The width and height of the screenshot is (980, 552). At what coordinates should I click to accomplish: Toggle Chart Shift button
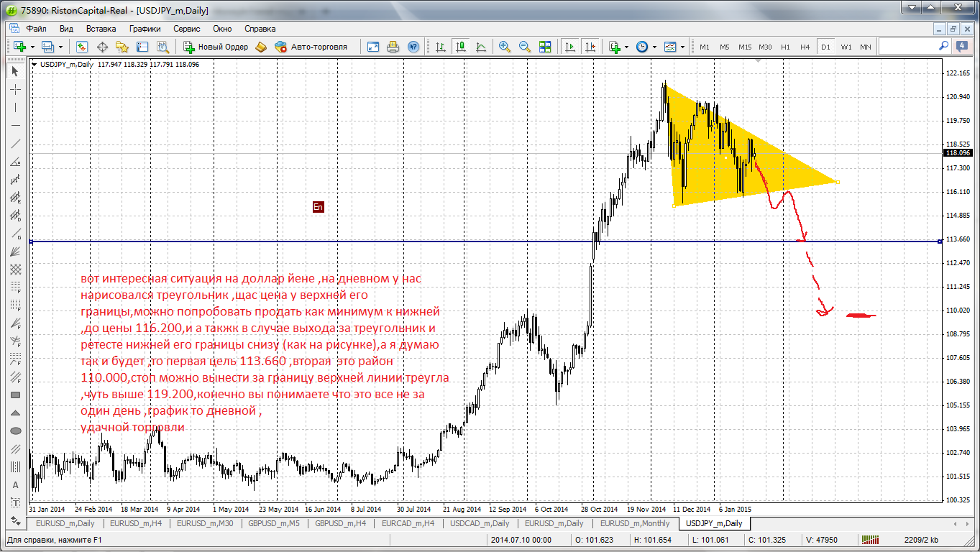[x=590, y=47]
